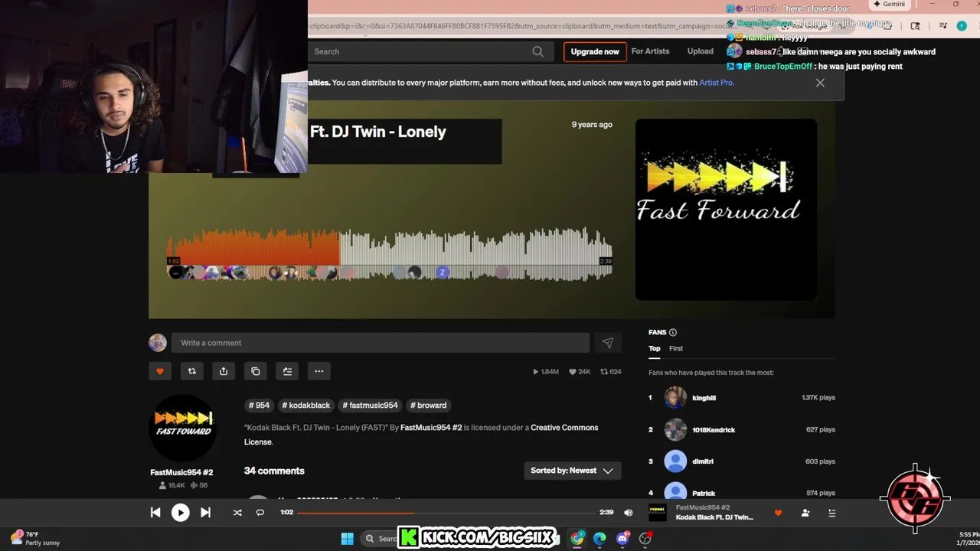Viewport: 980px width, 551px height.
Task: Open kinghill's fan profile
Action: (704, 398)
